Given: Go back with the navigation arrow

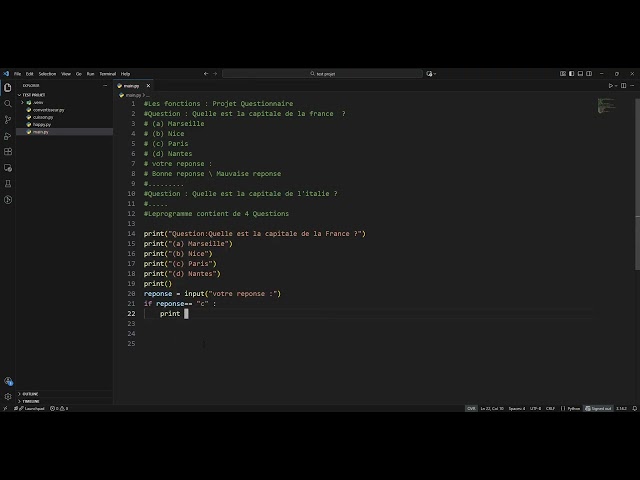Looking at the screenshot, I should pyautogui.click(x=206, y=74).
